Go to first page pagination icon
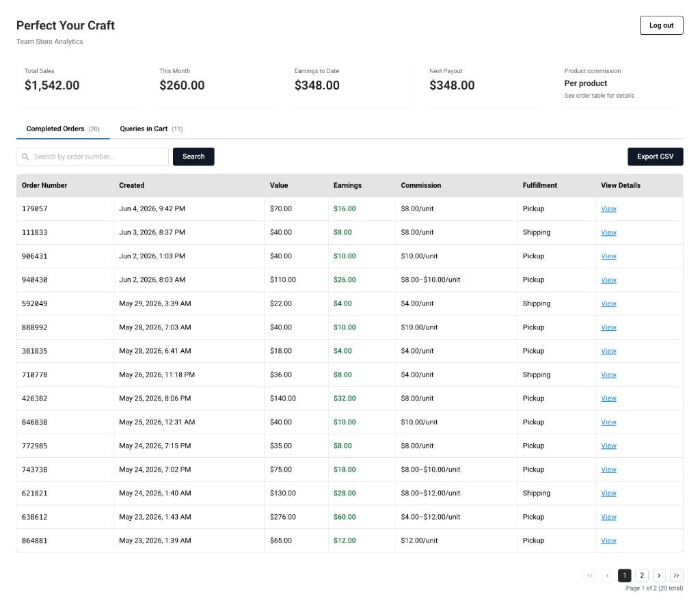Image resolution: width=700 pixels, height=609 pixels. click(590, 576)
